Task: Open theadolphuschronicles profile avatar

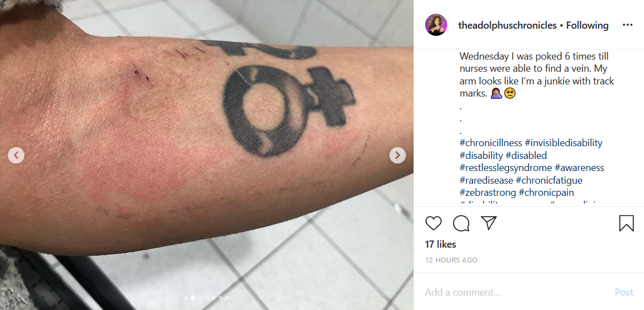Action: pos(436,25)
